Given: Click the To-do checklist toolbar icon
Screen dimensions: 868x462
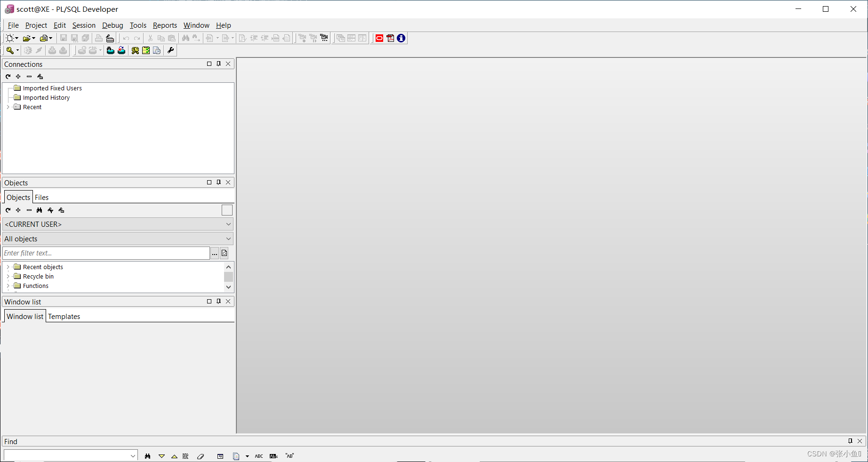Looking at the screenshot, I should [146, 50].
